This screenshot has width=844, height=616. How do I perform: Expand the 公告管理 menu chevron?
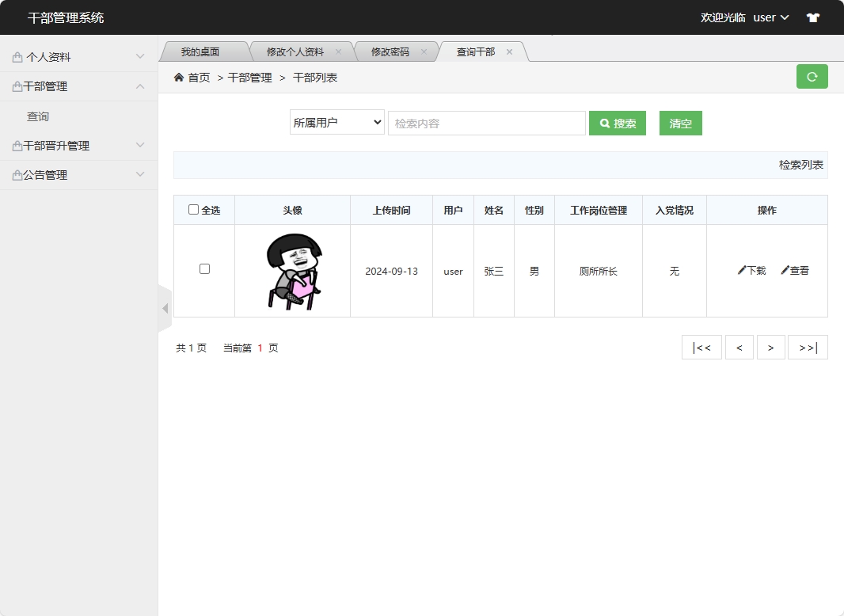click(140, 174)
